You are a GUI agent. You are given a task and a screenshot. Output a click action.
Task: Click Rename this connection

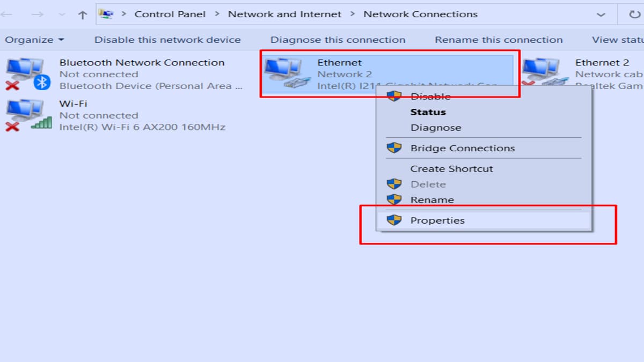click(x=499, y=40)
